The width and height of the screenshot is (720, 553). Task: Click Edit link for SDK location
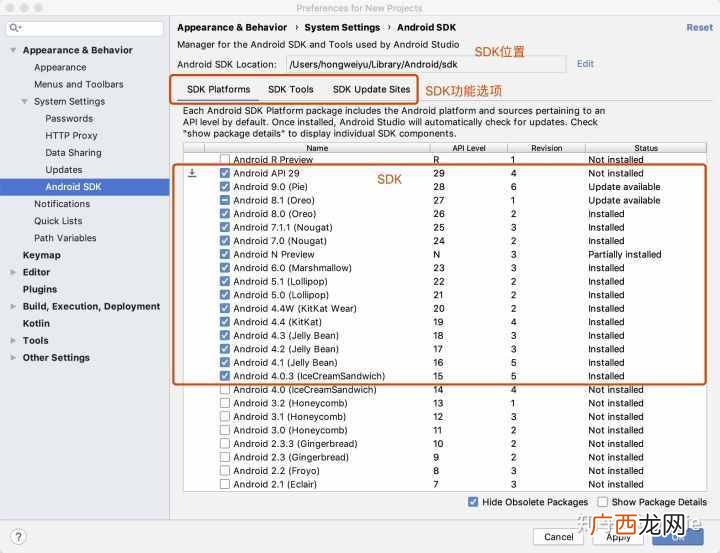(585, 64)
